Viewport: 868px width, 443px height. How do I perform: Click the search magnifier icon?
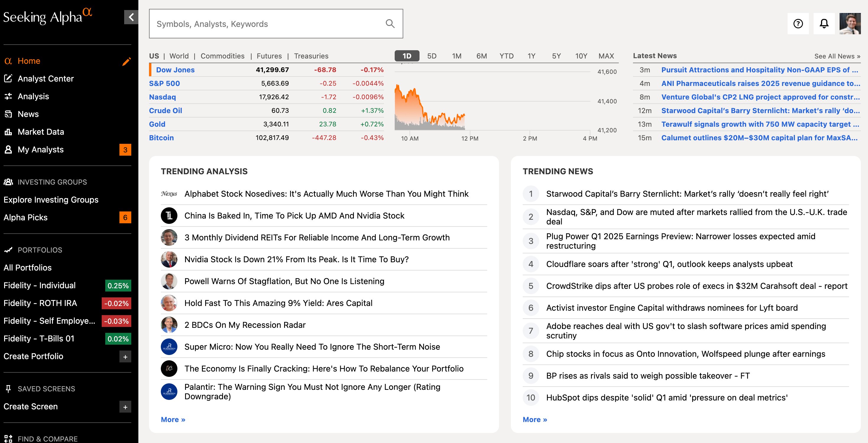point(390,24)
